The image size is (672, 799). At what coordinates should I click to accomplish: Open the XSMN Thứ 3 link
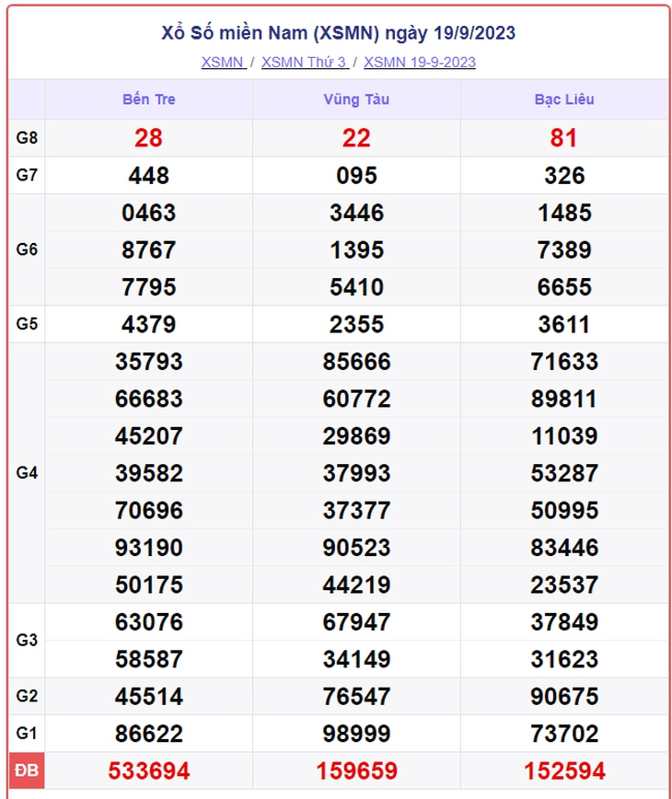pos(306,63)
